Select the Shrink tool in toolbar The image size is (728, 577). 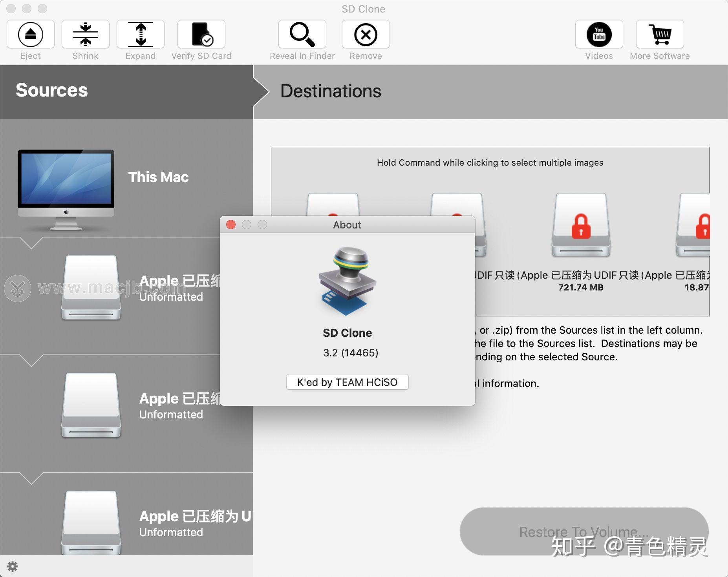point(85,34)
